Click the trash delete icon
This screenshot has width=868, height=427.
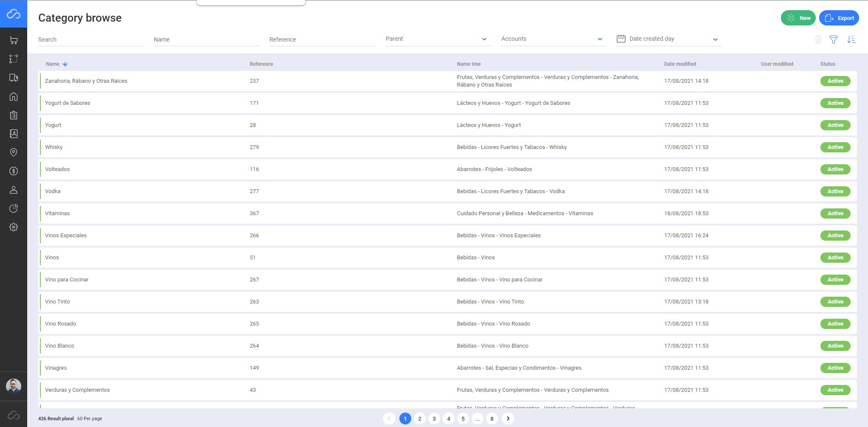(818, 39)
